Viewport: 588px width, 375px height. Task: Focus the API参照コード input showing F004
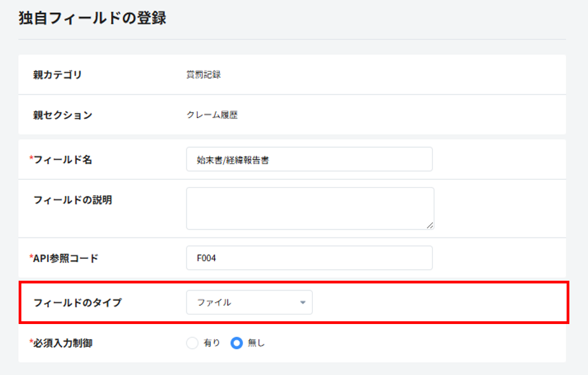tap(309, 258)
